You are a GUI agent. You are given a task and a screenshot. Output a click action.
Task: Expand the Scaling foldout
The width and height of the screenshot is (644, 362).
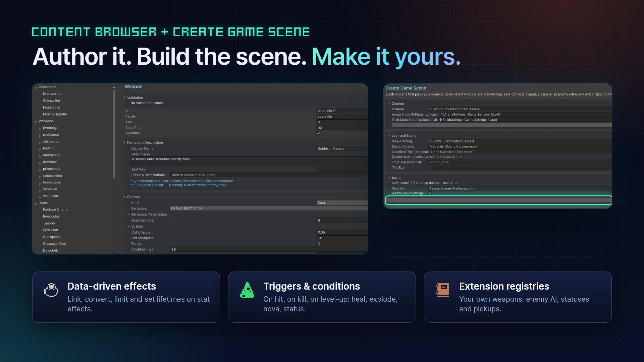pyautogui.click(x=129, y=226)
